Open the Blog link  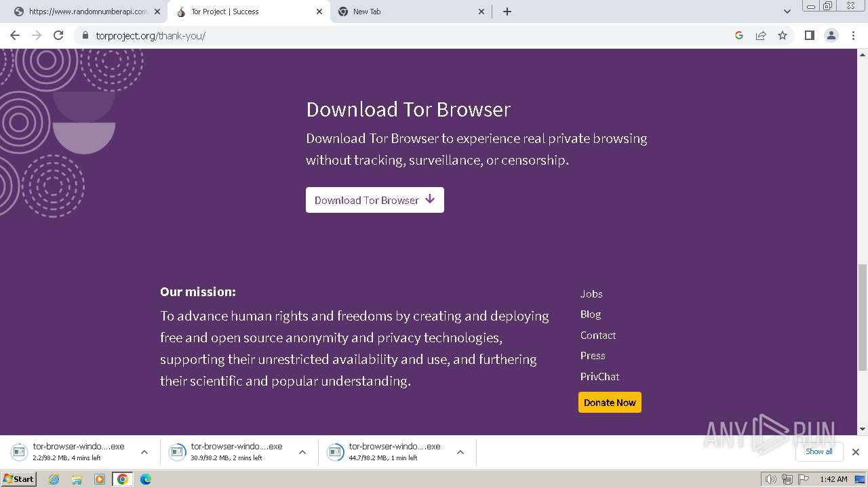pyautogui.click(x=591, y=314)
